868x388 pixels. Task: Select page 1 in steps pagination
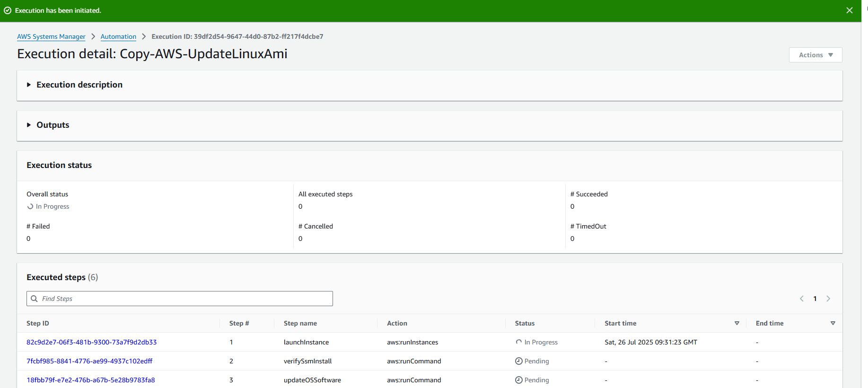click(x=815, y=299)
